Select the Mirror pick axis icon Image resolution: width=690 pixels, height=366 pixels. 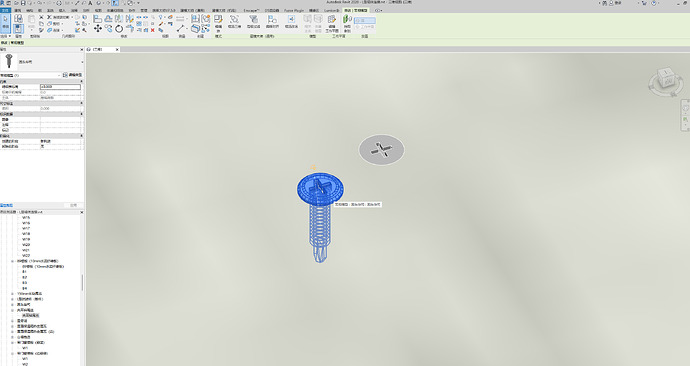pyautogui.click(x=119, y=19)
